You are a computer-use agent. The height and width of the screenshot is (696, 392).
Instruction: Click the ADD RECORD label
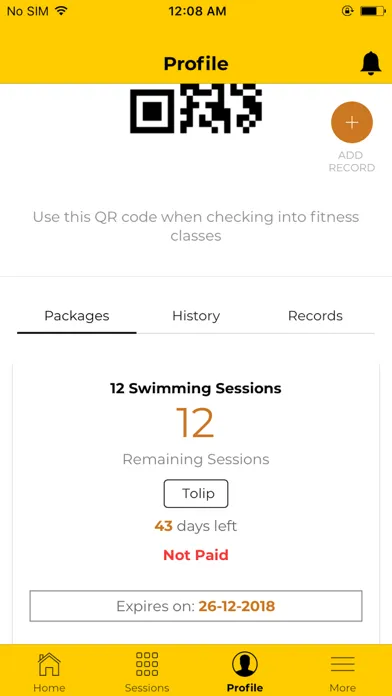click(x=352, y=162)
